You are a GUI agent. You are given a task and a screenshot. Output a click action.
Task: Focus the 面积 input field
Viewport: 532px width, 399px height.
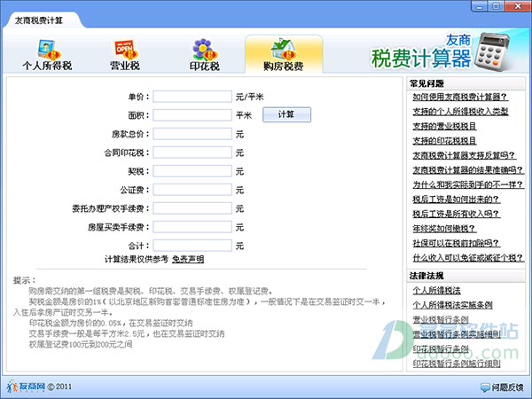click(192, 115)
